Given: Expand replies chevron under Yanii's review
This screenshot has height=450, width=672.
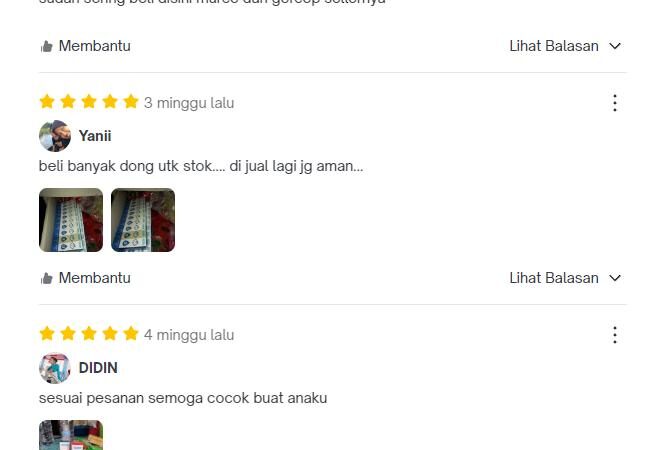Looking at the screenshot, I should click(x=615, y=278).
